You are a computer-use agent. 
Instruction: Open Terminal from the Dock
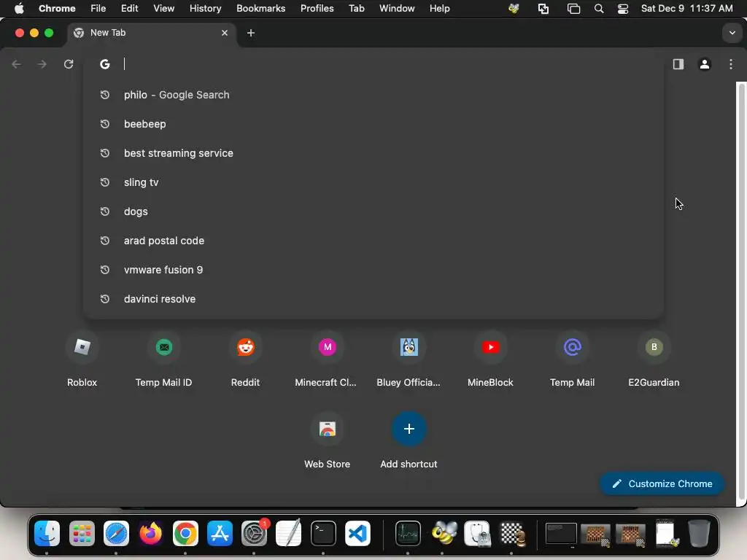pyautogui.click(x=323, y=533)
